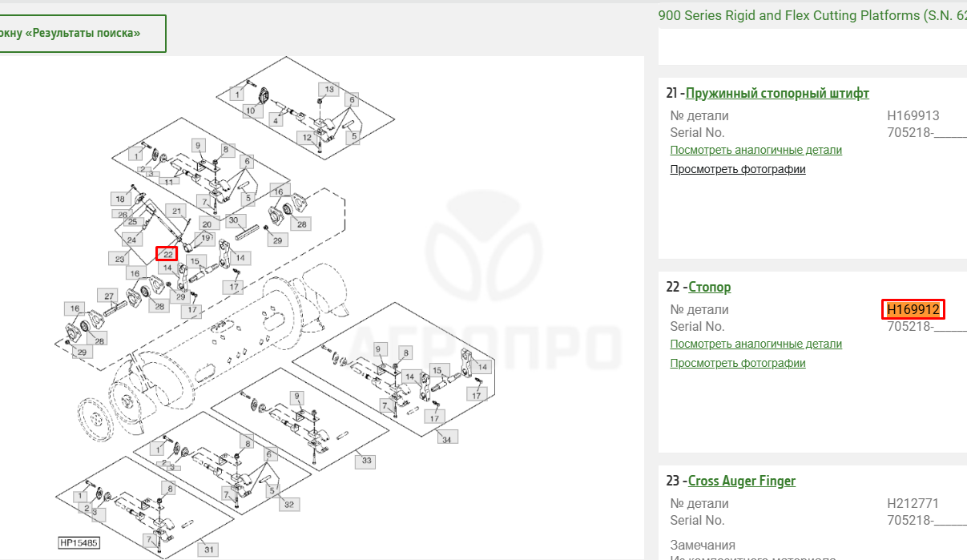This screenshot has width=967, height=560.
Task: Click callout 23 in the diagram
Action: point(119,258)
